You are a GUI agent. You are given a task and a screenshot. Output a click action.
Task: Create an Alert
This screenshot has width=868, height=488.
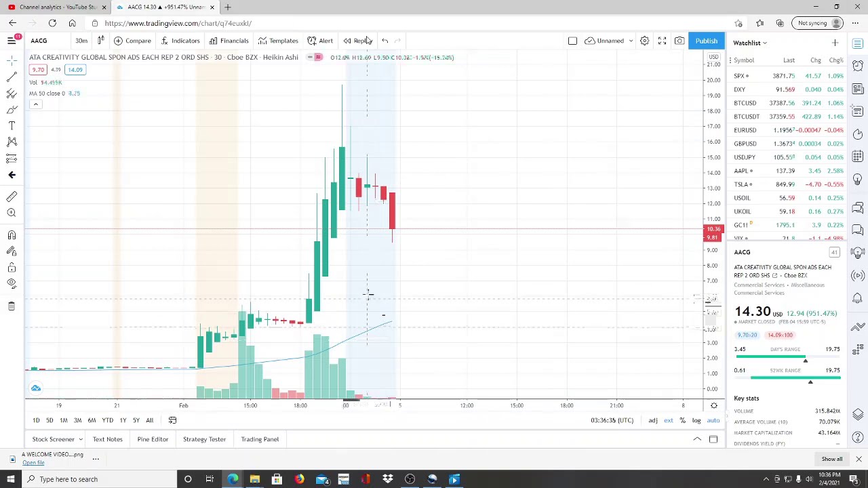(x=320, y=41)
